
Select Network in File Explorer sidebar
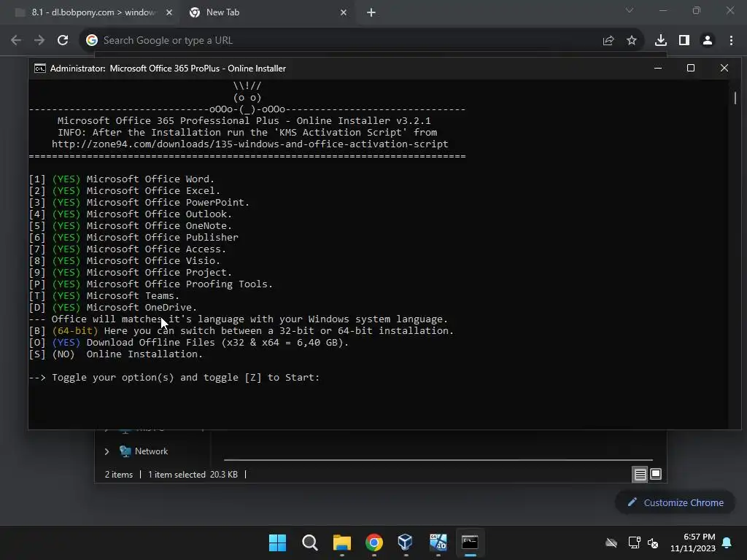pos(144,451)
